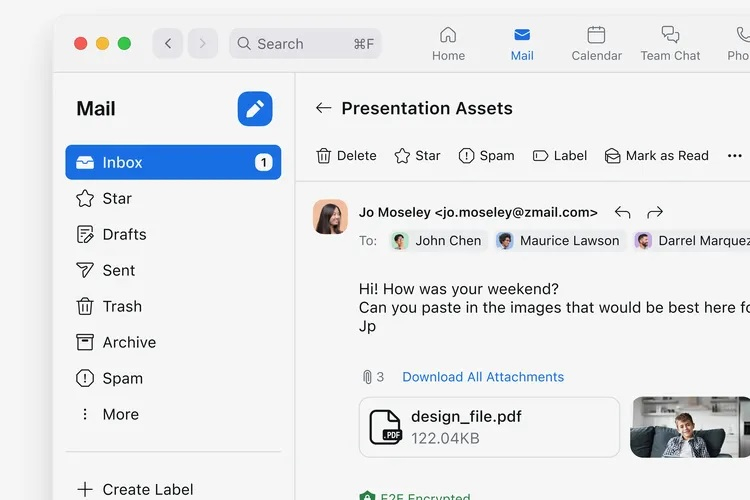Click inside the Search field

coord(300,44)
